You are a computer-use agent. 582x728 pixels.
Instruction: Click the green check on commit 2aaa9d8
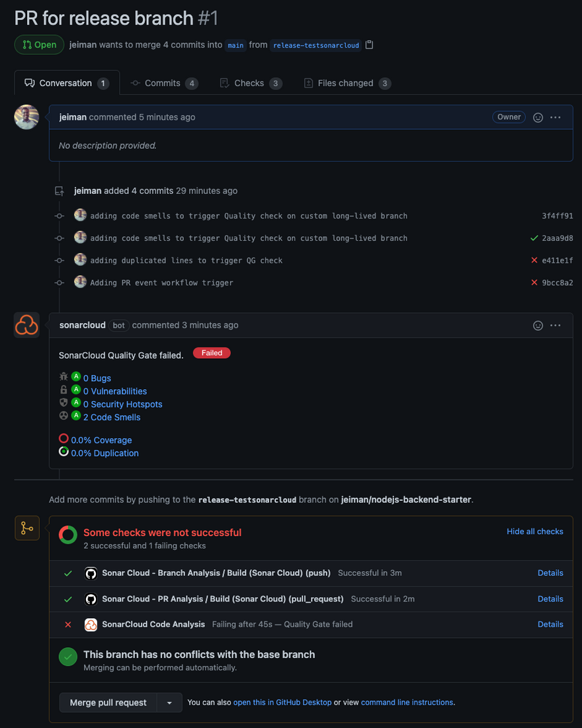534,238
